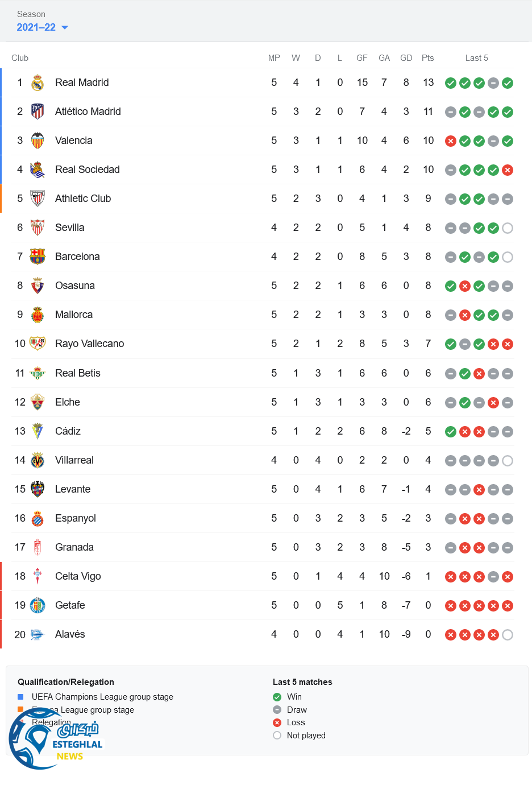Click Real Madrid's most recent win indicator
The width and height of the screenshot is (532, 785).
pyautogui.click(x=508, y=83)
